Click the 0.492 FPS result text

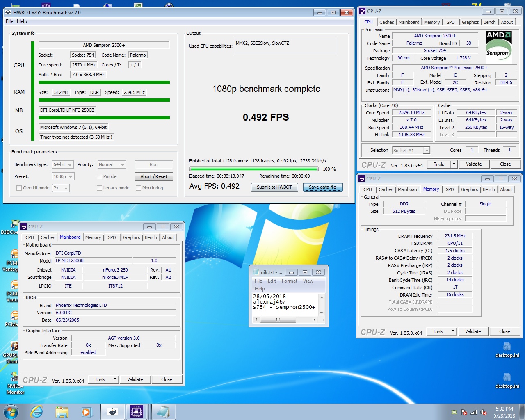(266, 117)
